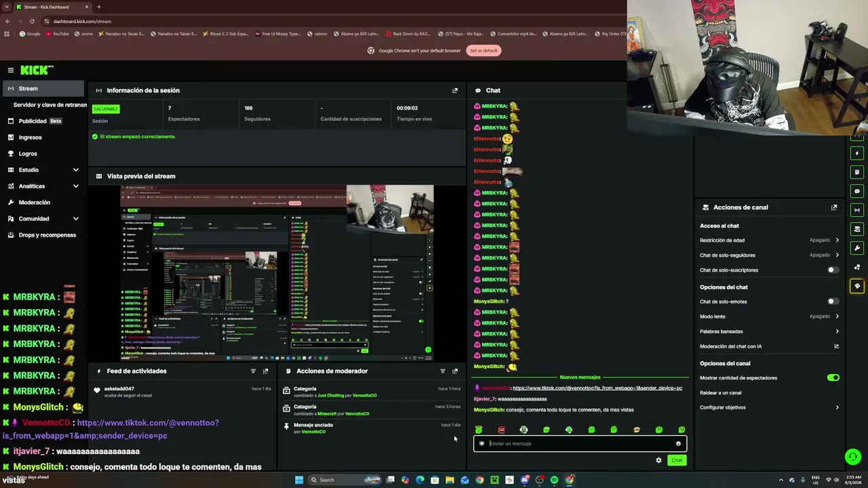Screen dimensions: 868x488
Task: Pop out the Acciones de canal panel
Action: 834,207
